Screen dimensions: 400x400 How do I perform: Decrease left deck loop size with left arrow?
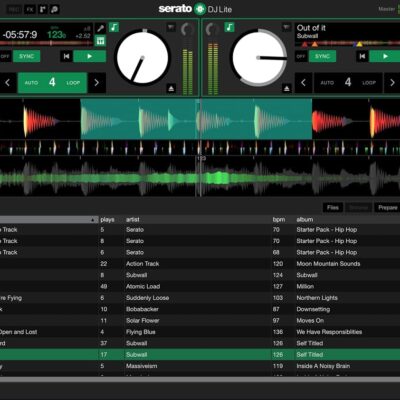click(x=8, y=82)
